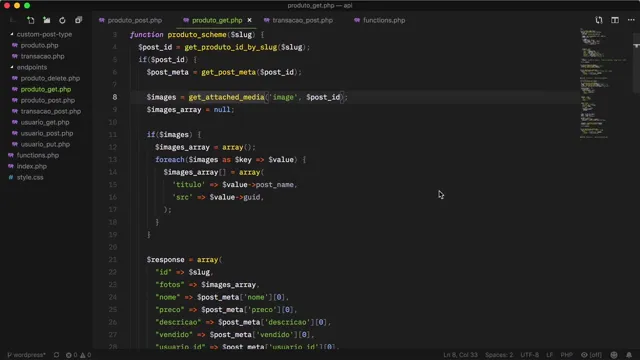
Task: Split the editor to the side
Action: [615, 20]
